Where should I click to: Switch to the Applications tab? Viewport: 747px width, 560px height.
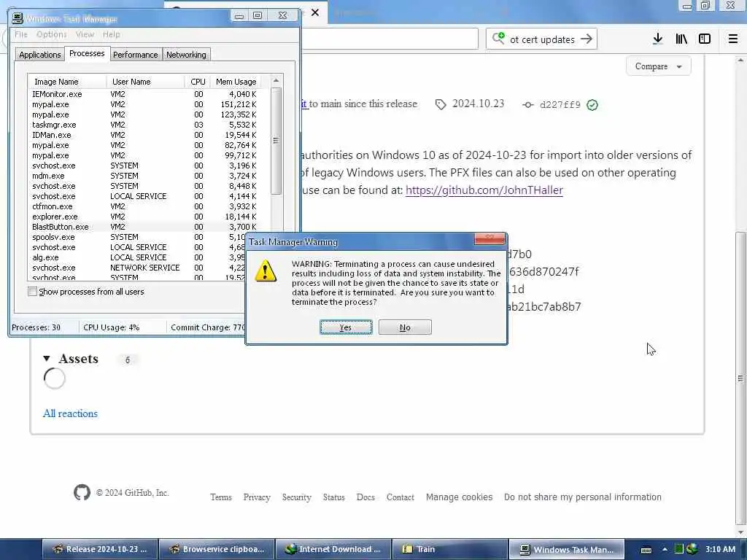[x=40, y=55]
